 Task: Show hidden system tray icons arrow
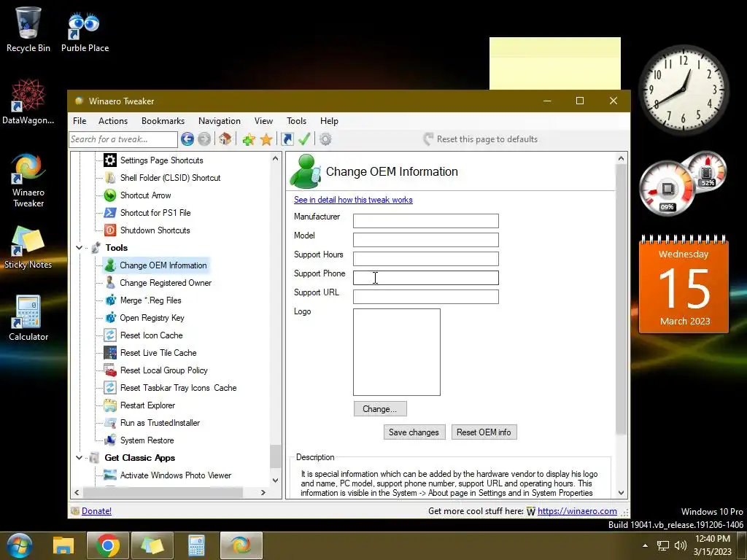coord(645,545)
